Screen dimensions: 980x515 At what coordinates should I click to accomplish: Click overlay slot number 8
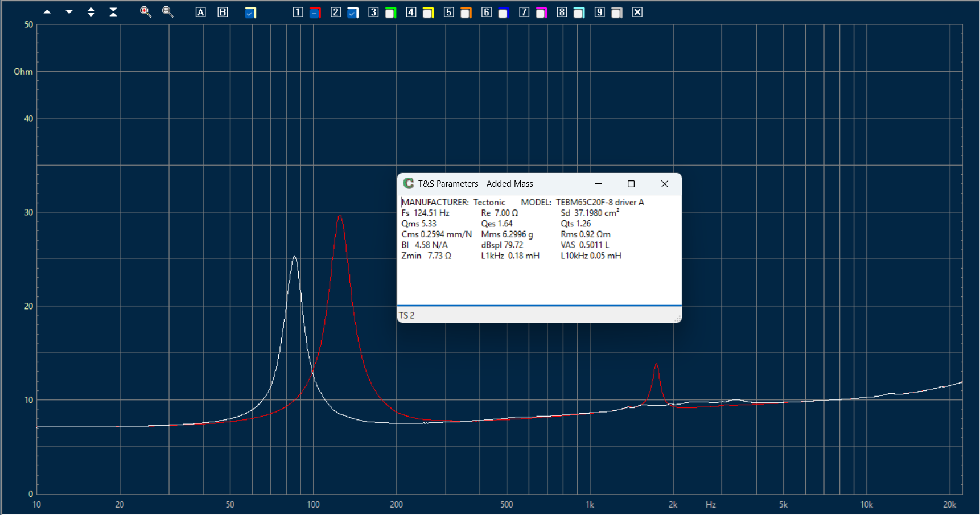click(562, 12)
